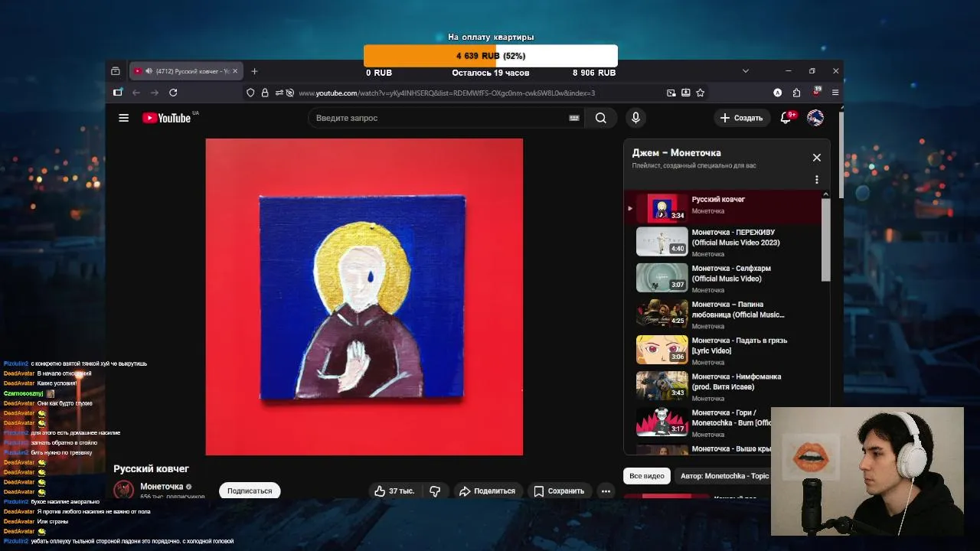The width and height of the screenshot is (980, 551).
Task: Open the YouTube hamburger guide menu
Action: [123, 118]
